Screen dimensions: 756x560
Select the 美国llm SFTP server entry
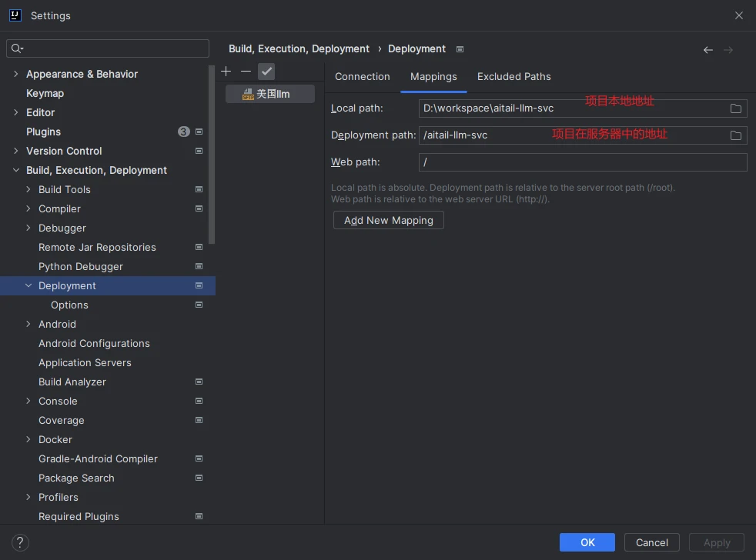point(270,94)
